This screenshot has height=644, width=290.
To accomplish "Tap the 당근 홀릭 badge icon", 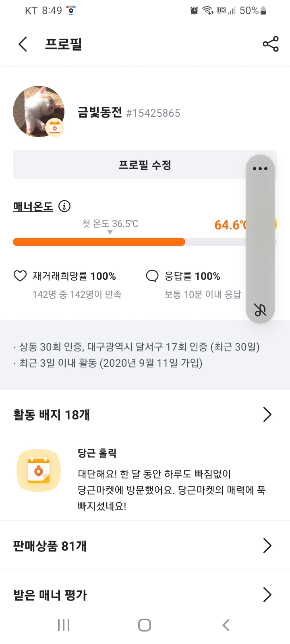I will point(39,471).
